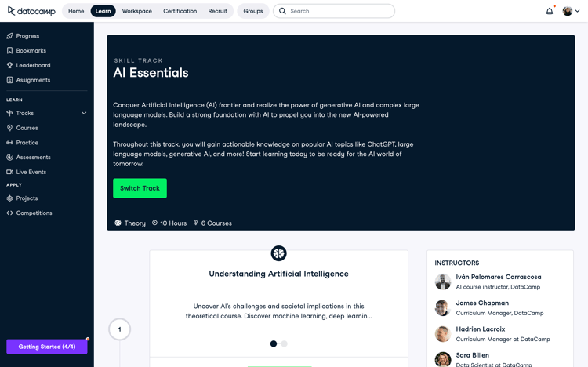The height and width of the screenshot is (367, 588).
Task: Open instructor Iván Palomares Carrascosa
Action: 499,277
